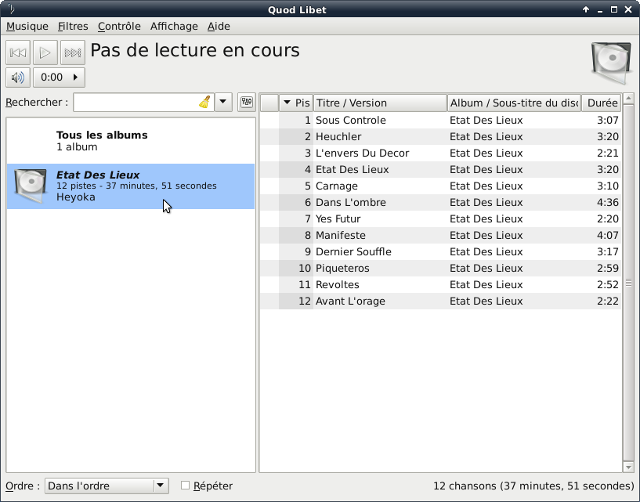This screenshot has height=502, width=640.
Task: Sort by Titre / Version column header
Action: pos(379,103)
